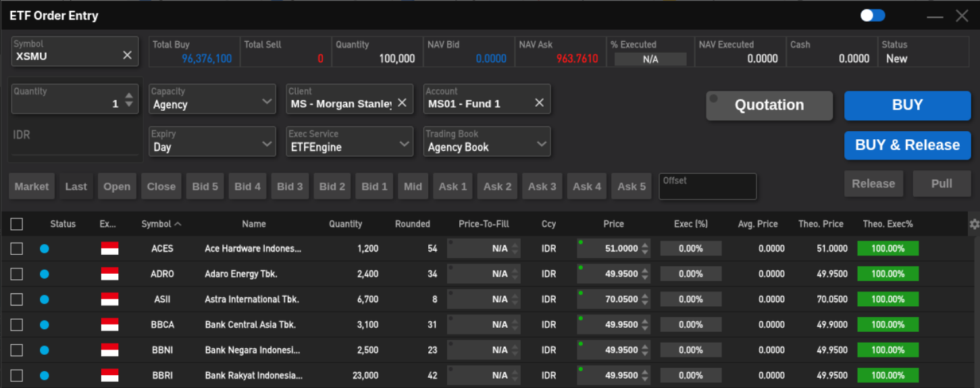The width and height of the screenshot is (980, 388).
Task: Click the Indonesian flag in BBRI row
Action: pos(109,375)
